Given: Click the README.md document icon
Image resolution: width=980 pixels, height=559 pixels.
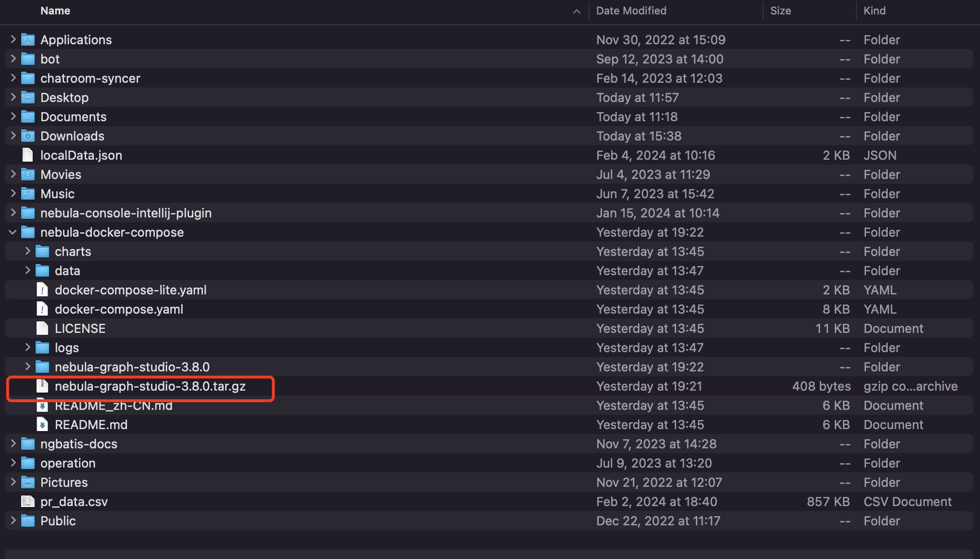Looking at the screenshot, I should [x=42, y=425].
